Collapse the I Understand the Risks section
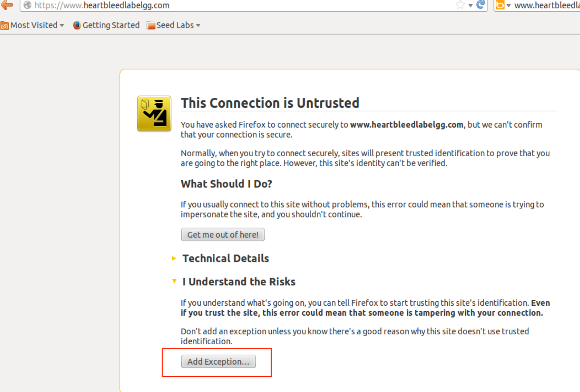Viewport: 580px width, 392px height. pyautogui.click(x=174, y=281)
